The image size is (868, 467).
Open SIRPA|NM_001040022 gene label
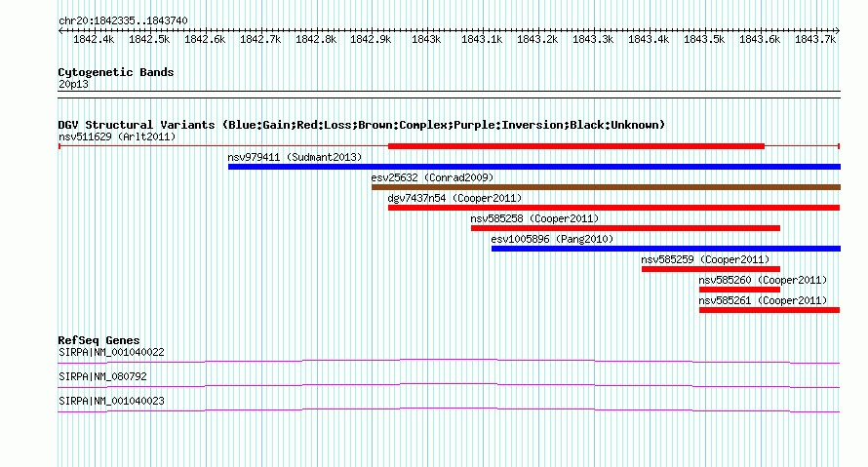[111, 353]
